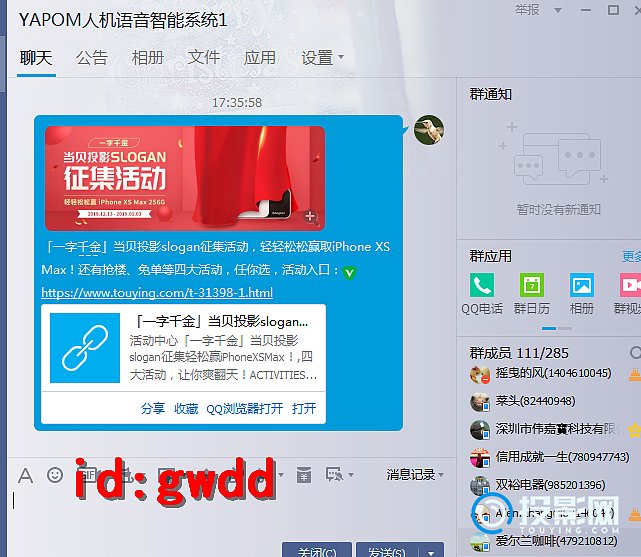Click 菜头's avatar
Image resolution: width=641 pixels, height=557 pixels.
pos(480,402)
